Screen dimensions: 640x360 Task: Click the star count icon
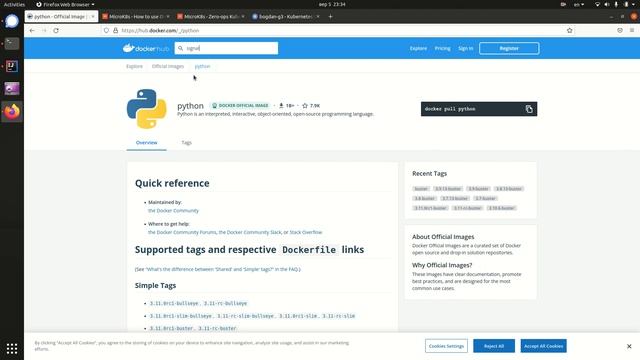point(305,105)
